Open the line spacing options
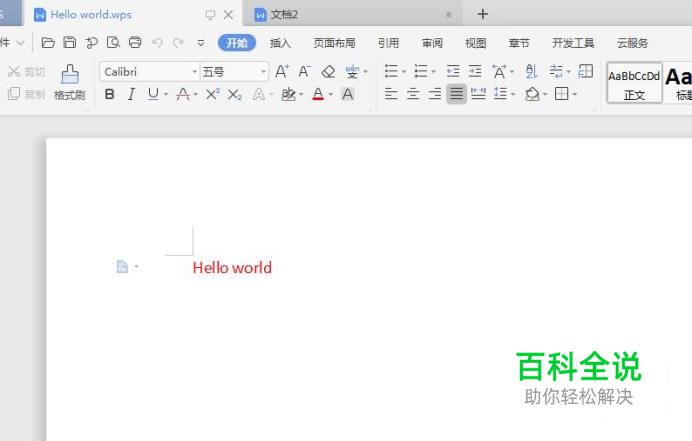This screenshot has height=441, width=692. pos(500,94)
